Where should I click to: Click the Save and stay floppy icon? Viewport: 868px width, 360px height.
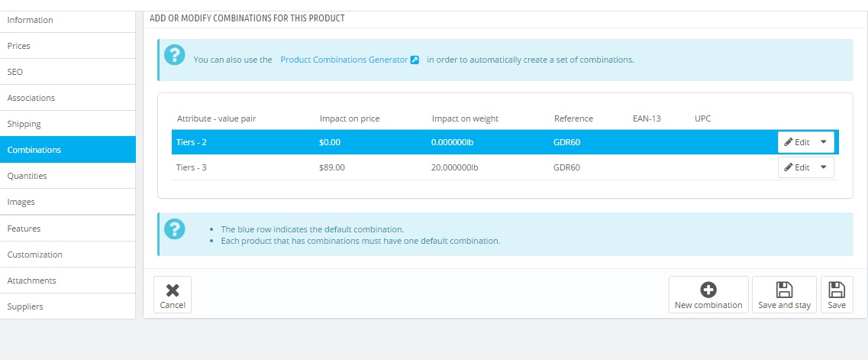784,290
